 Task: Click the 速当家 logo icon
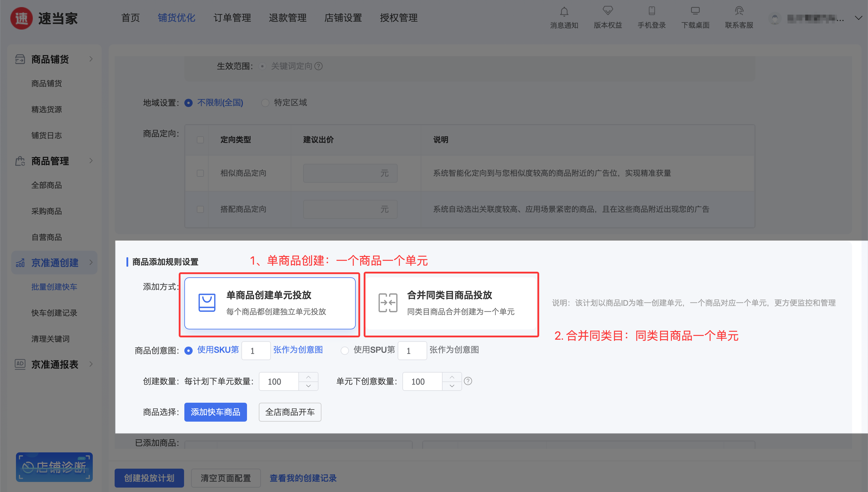tap(21, 18)
